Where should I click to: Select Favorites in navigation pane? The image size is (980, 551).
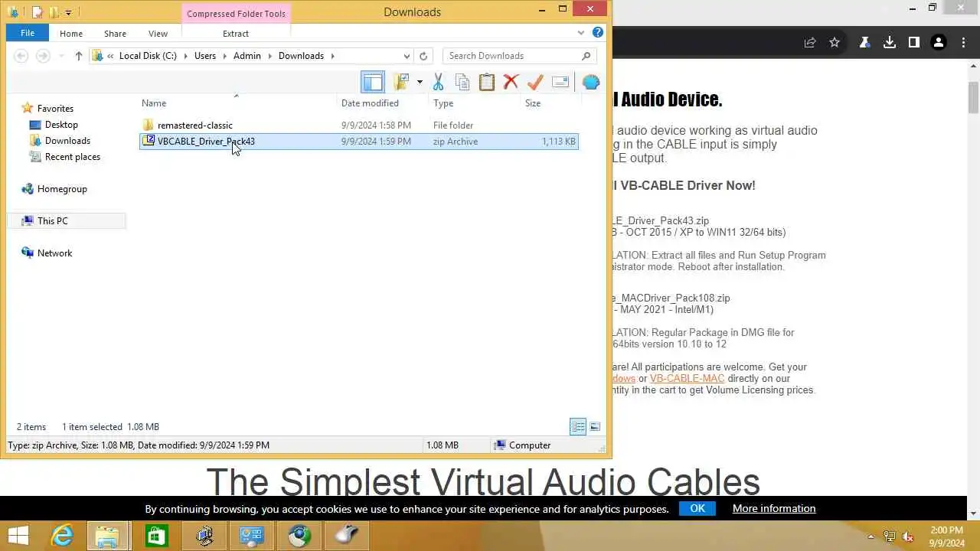click(55, 109)
